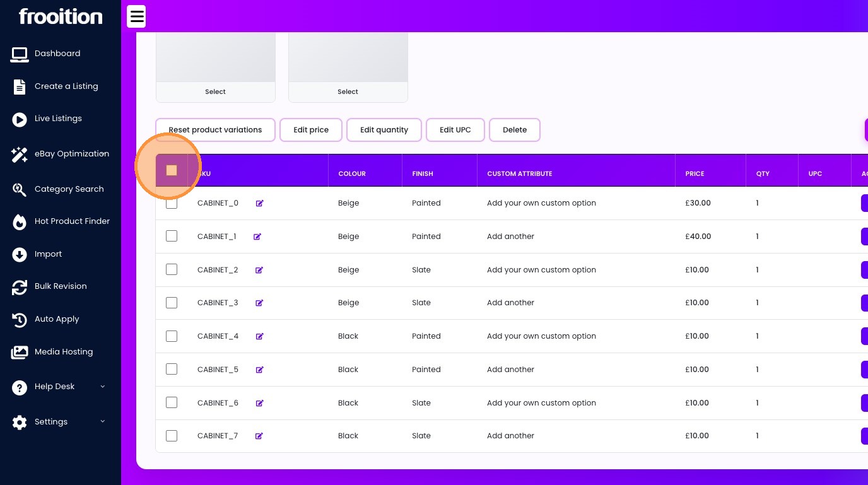Tick the checkbox for CABINET_2
The width and height of the screenshot is (868, 485).
tap(172, 269)
